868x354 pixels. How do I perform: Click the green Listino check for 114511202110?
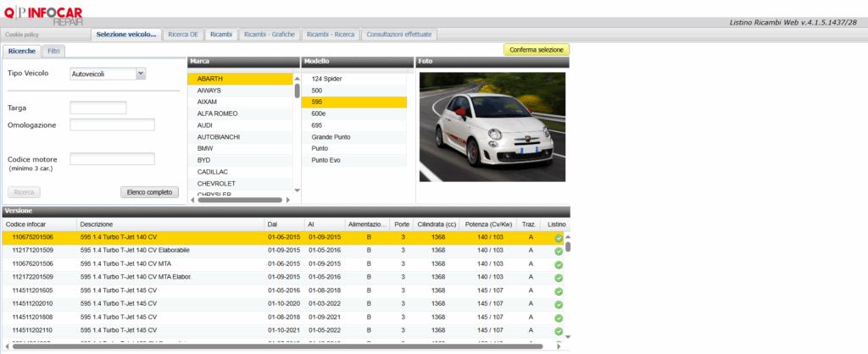pos(559,331)
